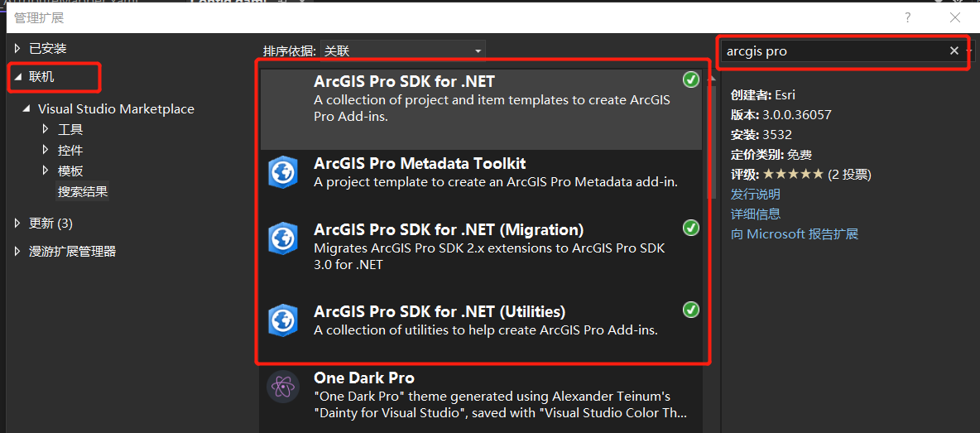Expand the 工具 category

(x=46, y=129)
